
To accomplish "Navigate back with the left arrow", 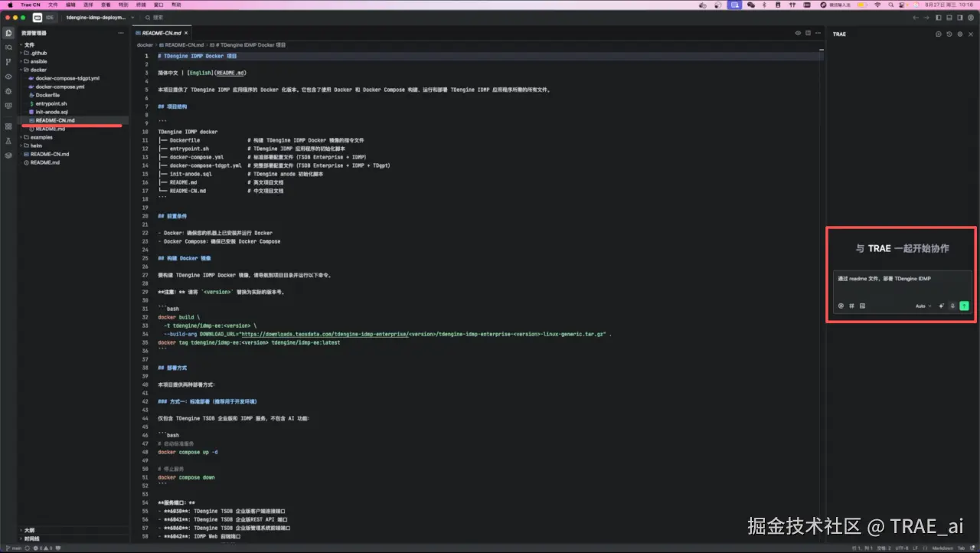I will 915,17.
